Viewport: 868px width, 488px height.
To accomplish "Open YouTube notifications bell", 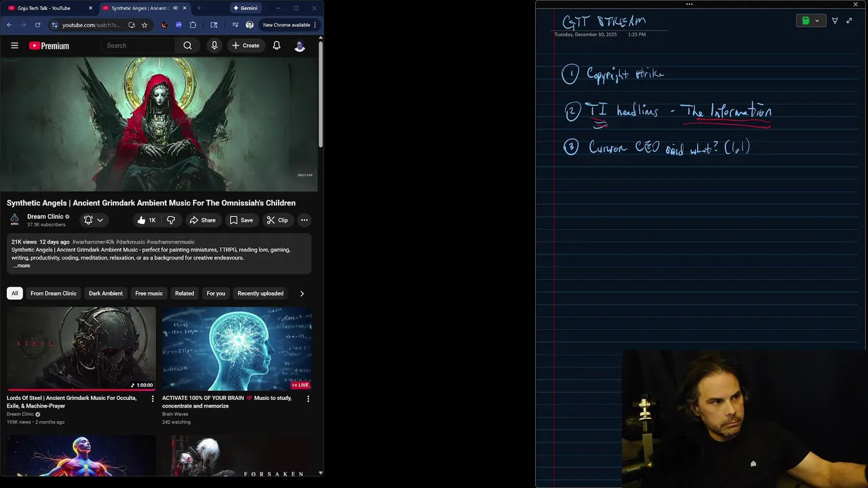I will point(277,45).
